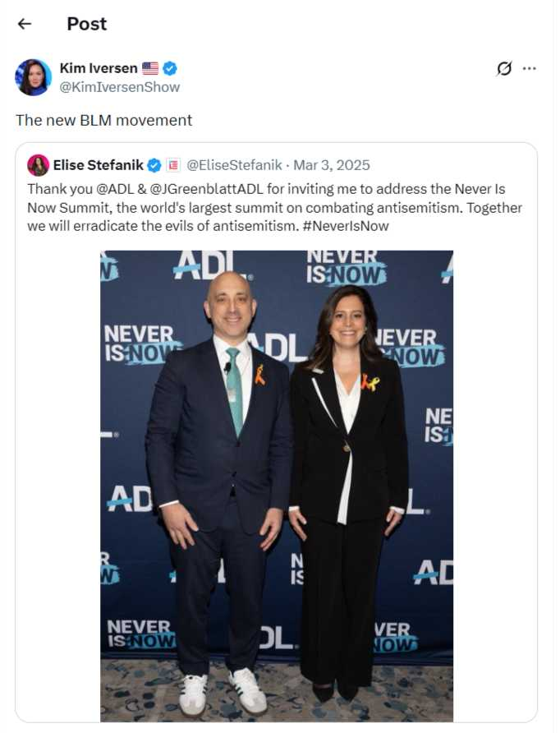
Task: Open the @EliseStefanik handle link
Action: click(236, 165)
